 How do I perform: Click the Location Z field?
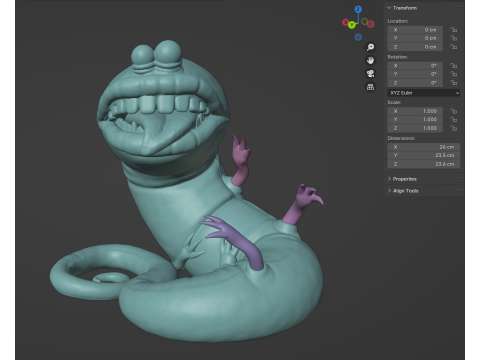pyautogui.click(x=415, y=47)
